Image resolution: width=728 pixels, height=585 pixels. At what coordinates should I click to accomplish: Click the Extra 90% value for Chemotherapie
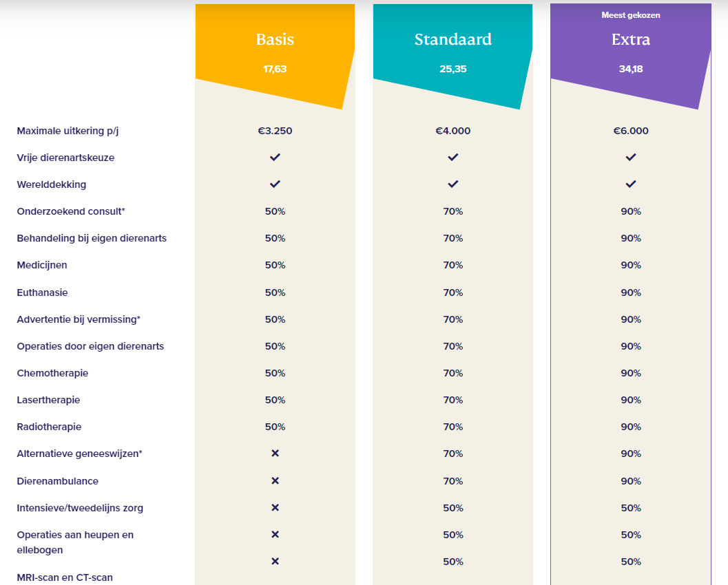[x=630, y=373]
